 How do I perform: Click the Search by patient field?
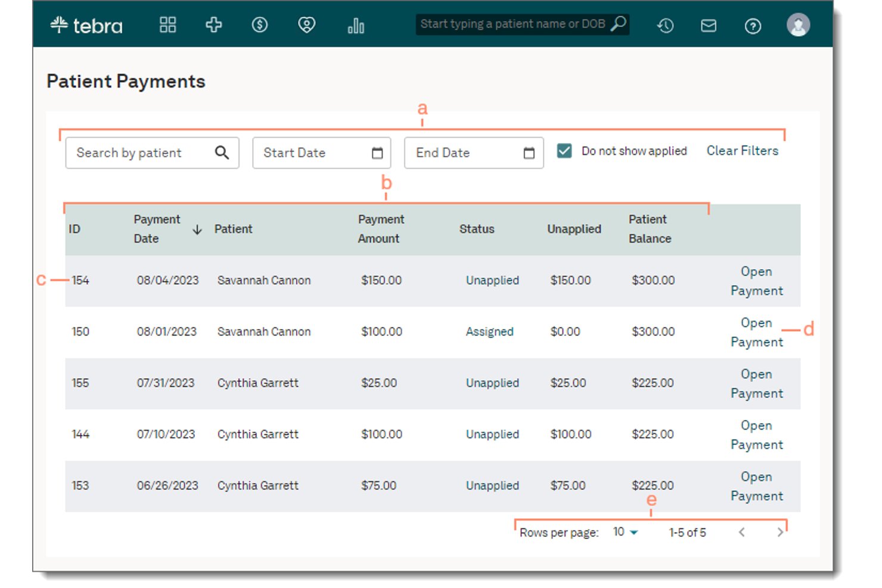(x=152, y=153)
